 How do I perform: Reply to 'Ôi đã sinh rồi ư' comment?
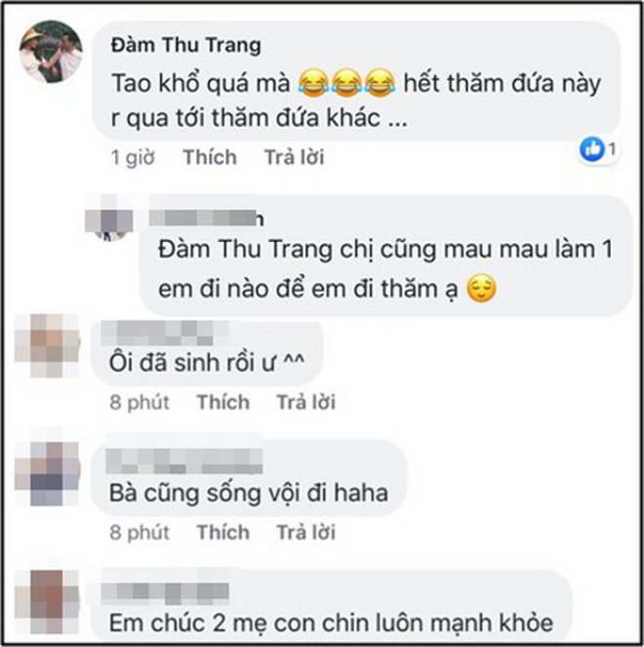pyautogui.click(x=305, y=402)
